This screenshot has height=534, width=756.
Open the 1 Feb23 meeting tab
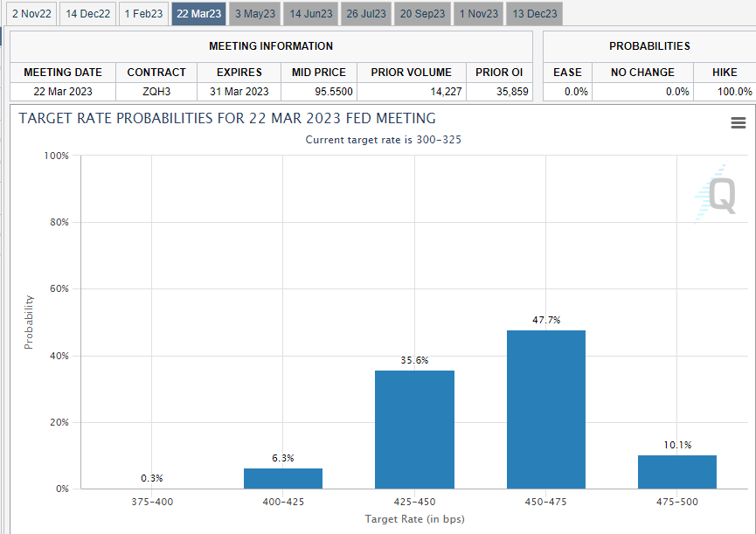pos(143,14)
